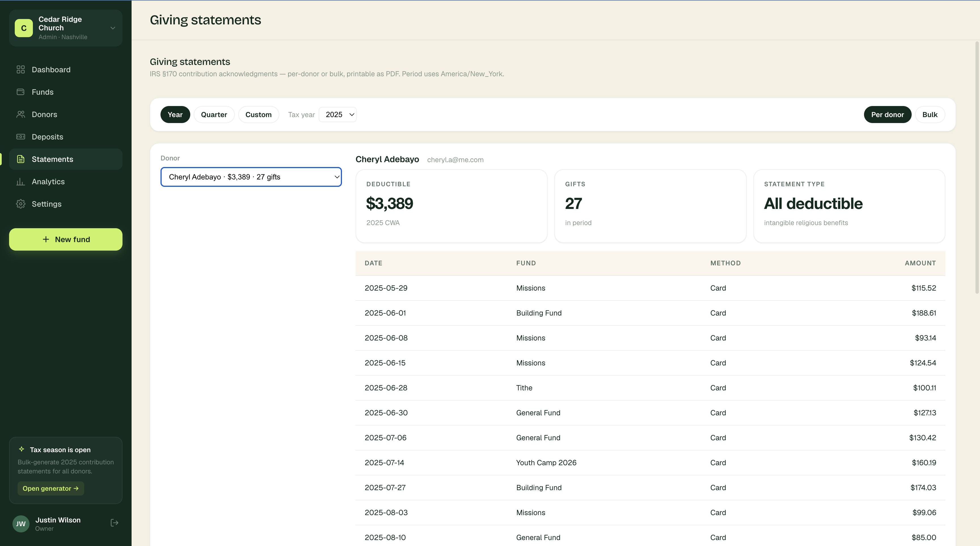The width and height of the screenshot is (980, 546).
Task: Click the Funds wallet icon
Action: pyautogui.click(x=20, y=92)
